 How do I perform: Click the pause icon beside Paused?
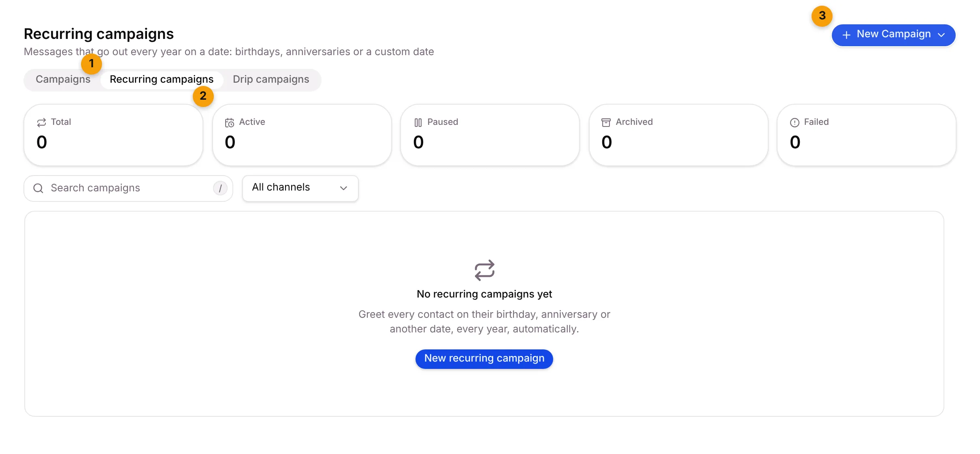(x=418, y=122)
